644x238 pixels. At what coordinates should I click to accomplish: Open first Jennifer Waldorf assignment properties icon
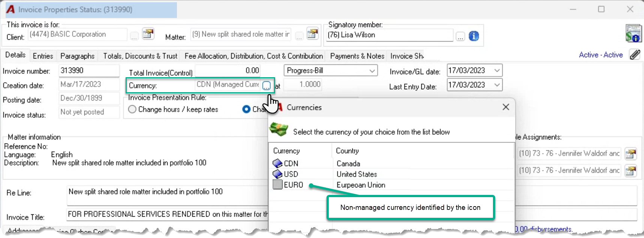(x=631, y=154)
